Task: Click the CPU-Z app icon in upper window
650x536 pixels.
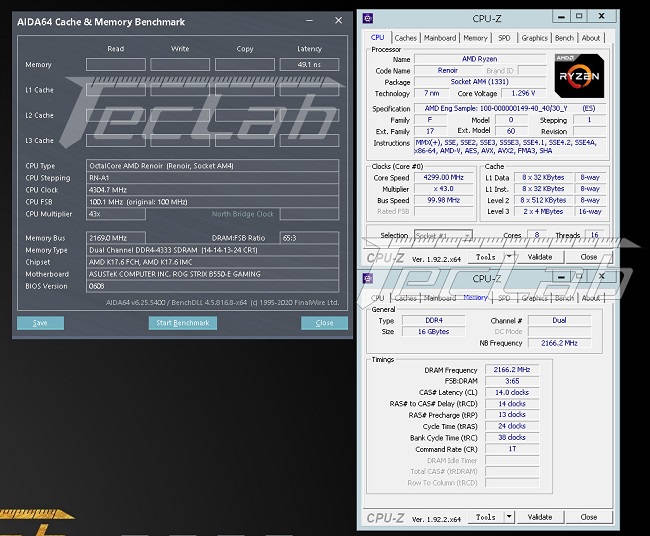Action: (x=367, y=18)
